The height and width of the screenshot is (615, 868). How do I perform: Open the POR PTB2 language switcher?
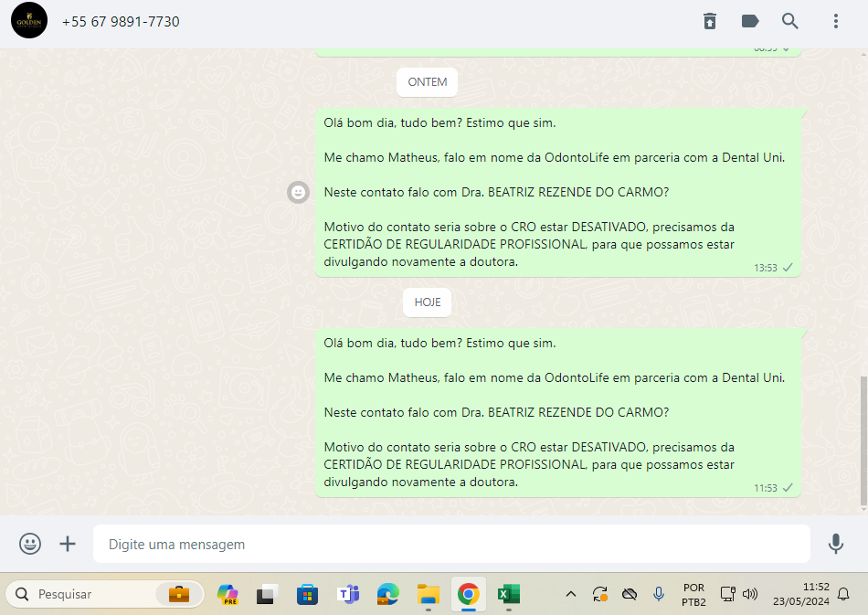[x=693, y=595]
